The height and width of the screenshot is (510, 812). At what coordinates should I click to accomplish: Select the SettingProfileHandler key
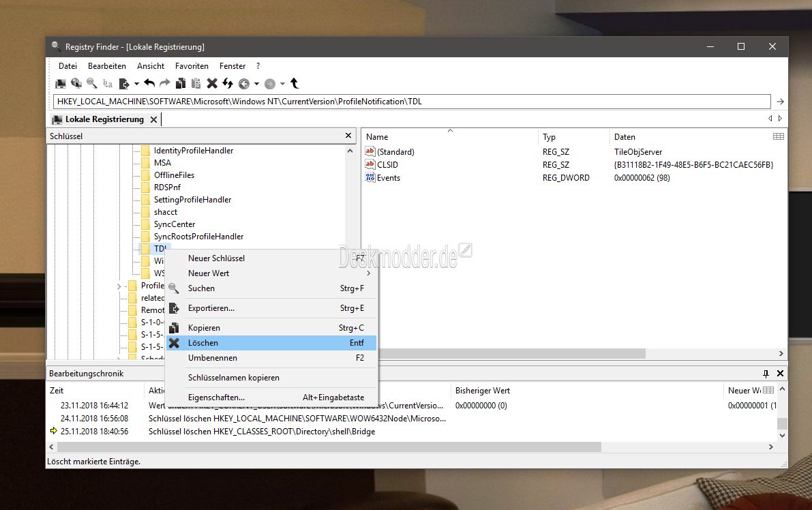pyautogui.click(x=193, y=200)
